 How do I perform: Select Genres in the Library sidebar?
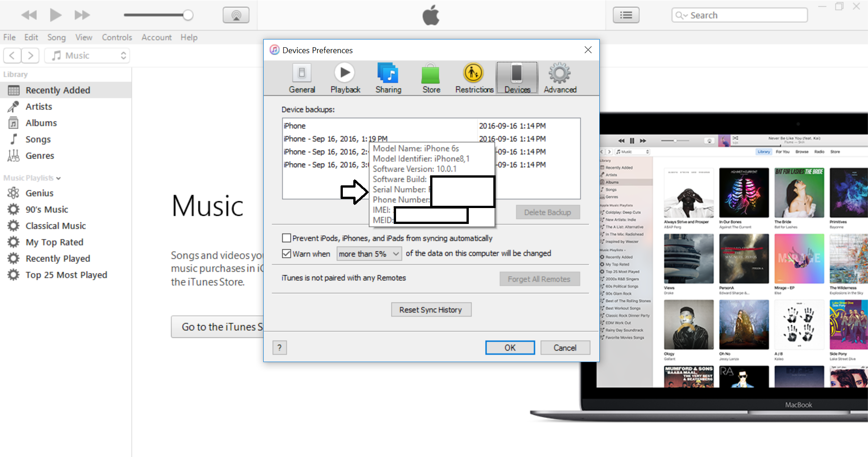pyautogui.click(x=66, y=155)
